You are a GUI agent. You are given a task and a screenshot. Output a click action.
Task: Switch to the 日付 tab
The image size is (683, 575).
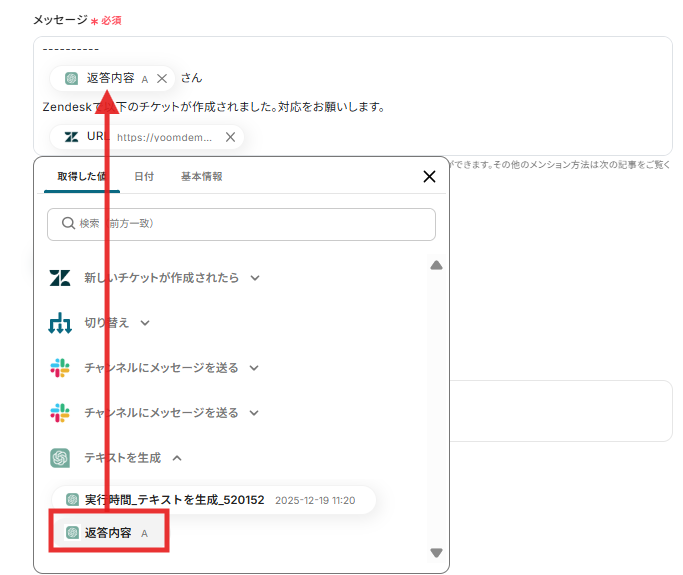(144, 176)
